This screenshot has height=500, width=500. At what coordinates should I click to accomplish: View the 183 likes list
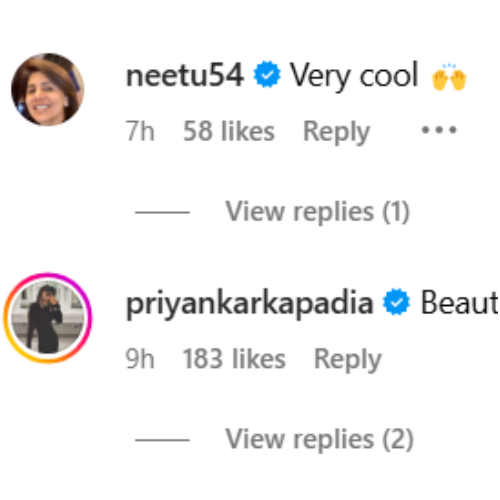click(x=234, y=359)
